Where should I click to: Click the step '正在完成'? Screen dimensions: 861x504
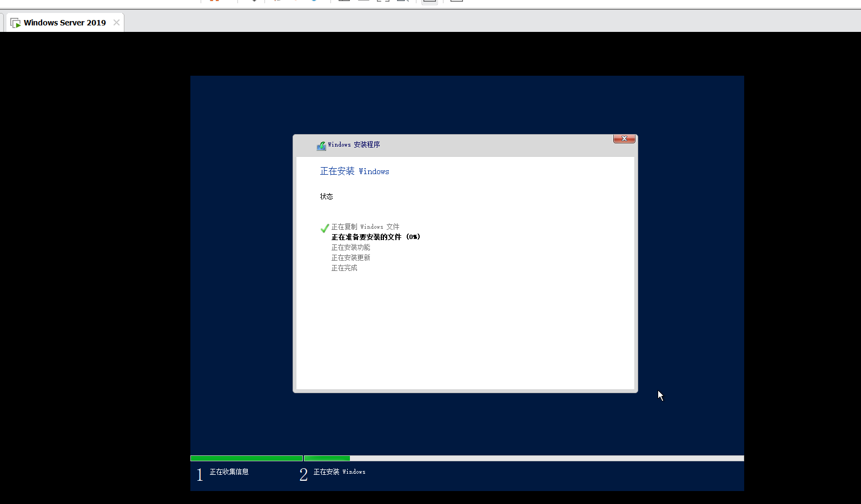click(344, 268)
